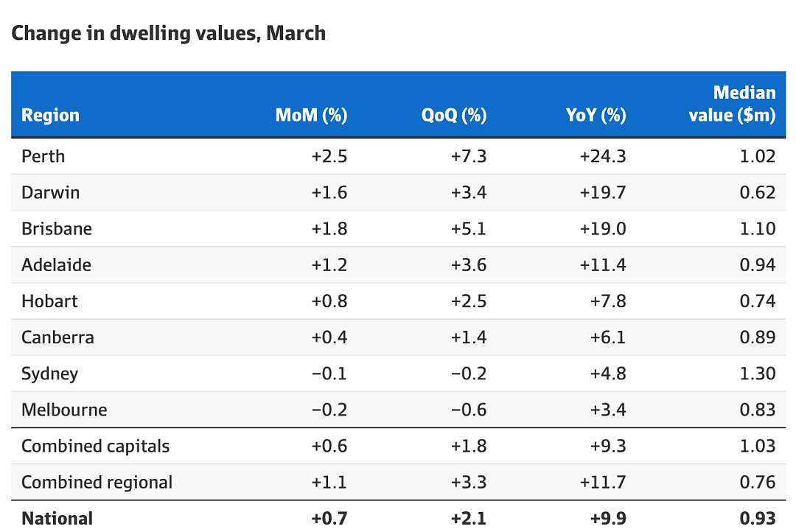This screenshot has height=532, width=796.
Task: Click Perth's YoY value +24.3
Action: (x=603, y=156)
